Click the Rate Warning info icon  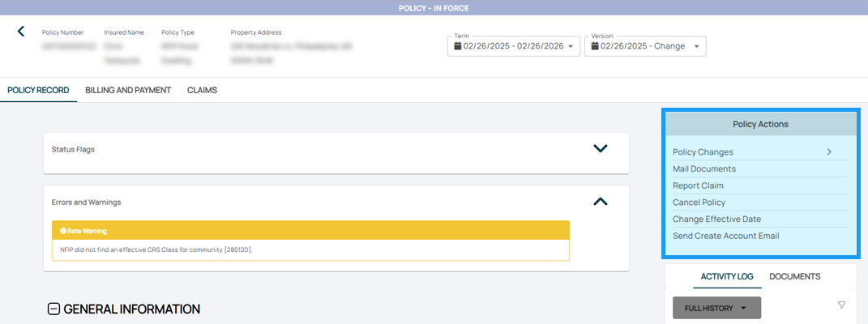63,231
